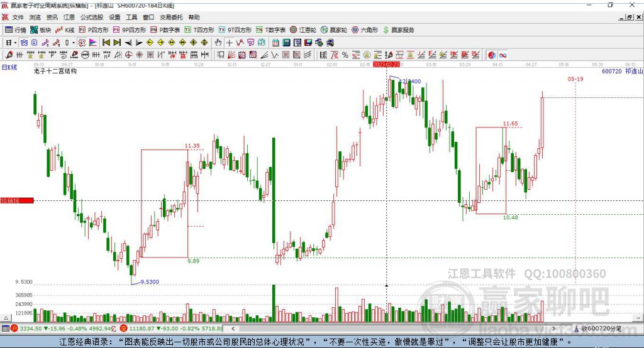Open the 设置 menu
Viewport: 644px width, 348px height.
pyautogui.click(x=114, y=17)
